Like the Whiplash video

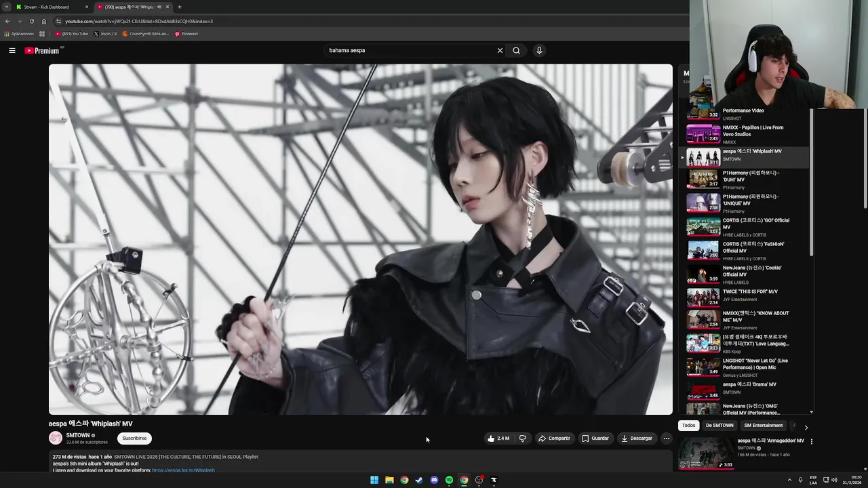pyautogui.click(x=498, y=439)
